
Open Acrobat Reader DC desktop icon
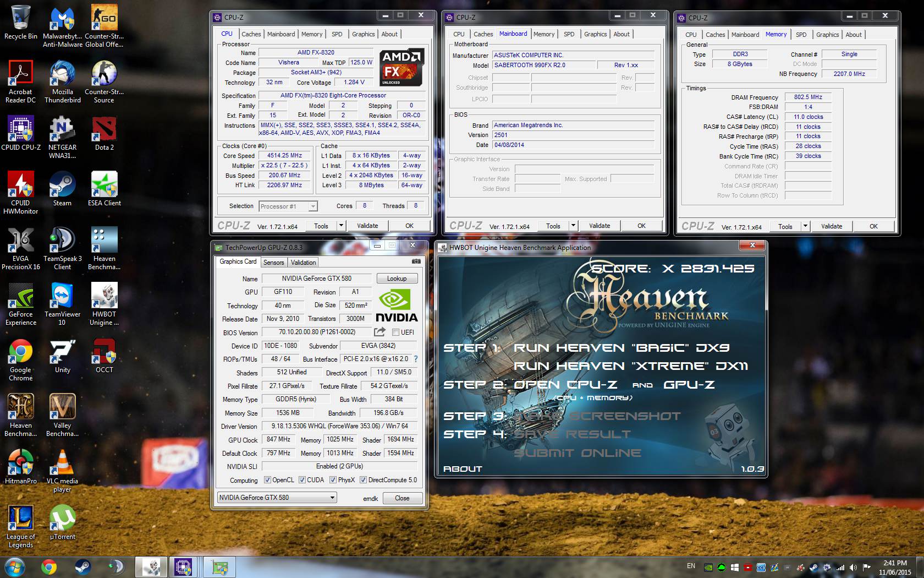click(x=21, y=83)
